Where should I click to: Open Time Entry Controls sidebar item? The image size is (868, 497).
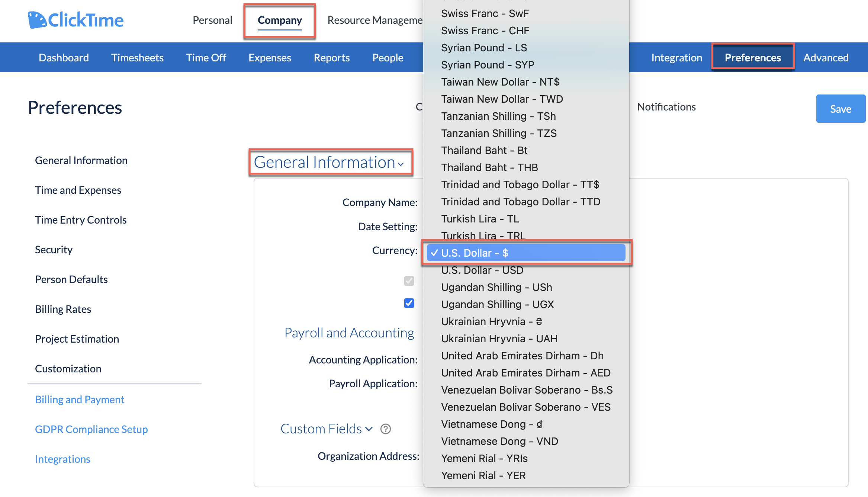point(81,220)
